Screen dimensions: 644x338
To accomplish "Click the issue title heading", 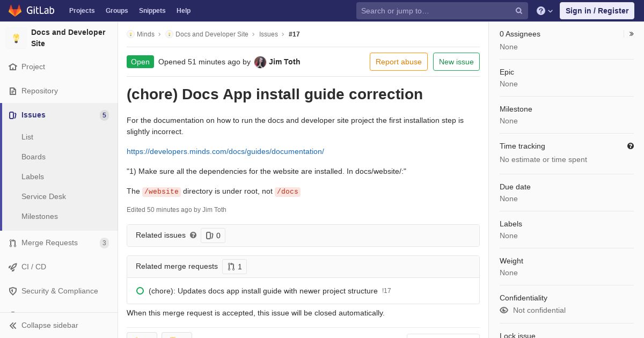I will point(275,94).
